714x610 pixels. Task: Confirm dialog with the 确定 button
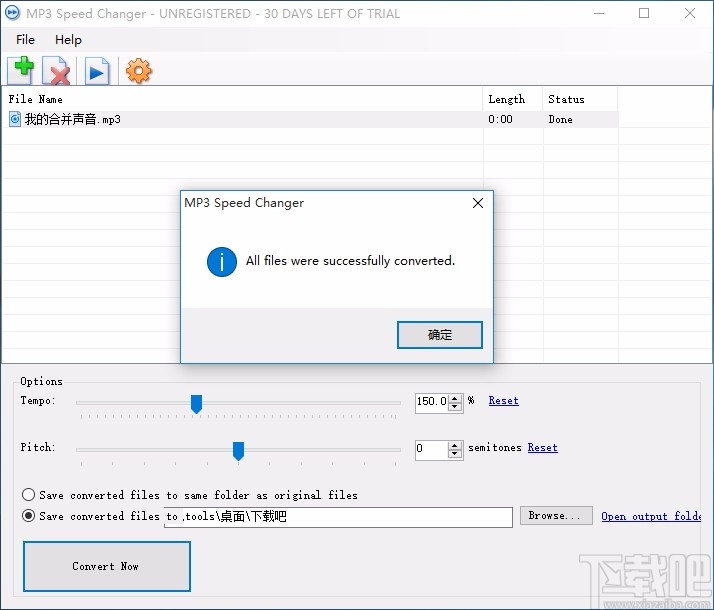pyautogui.click(x=439, y=335)
